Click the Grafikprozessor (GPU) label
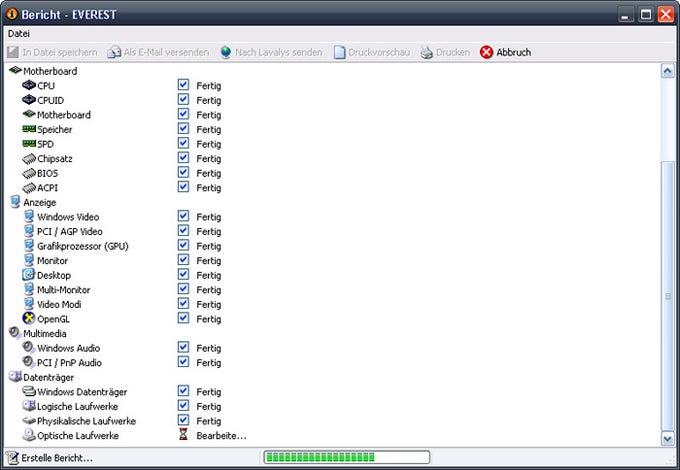680x470 pixels. click(x=83, y=246)
